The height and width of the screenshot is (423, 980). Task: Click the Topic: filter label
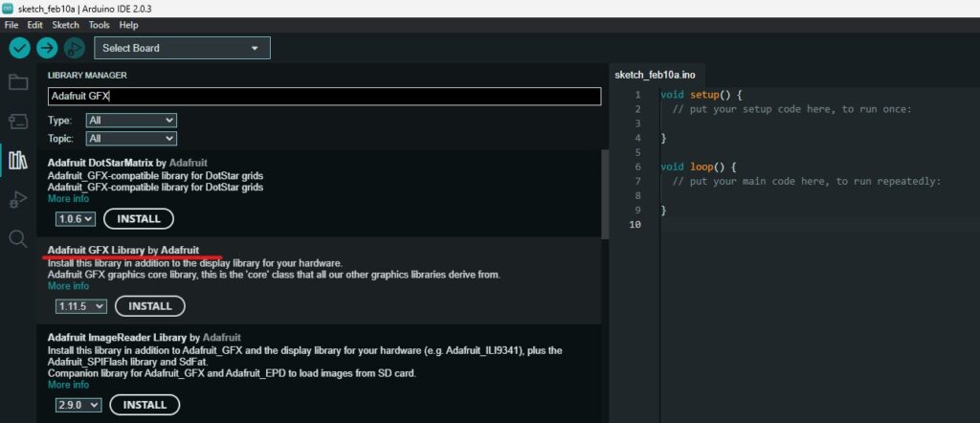(60, 138)
